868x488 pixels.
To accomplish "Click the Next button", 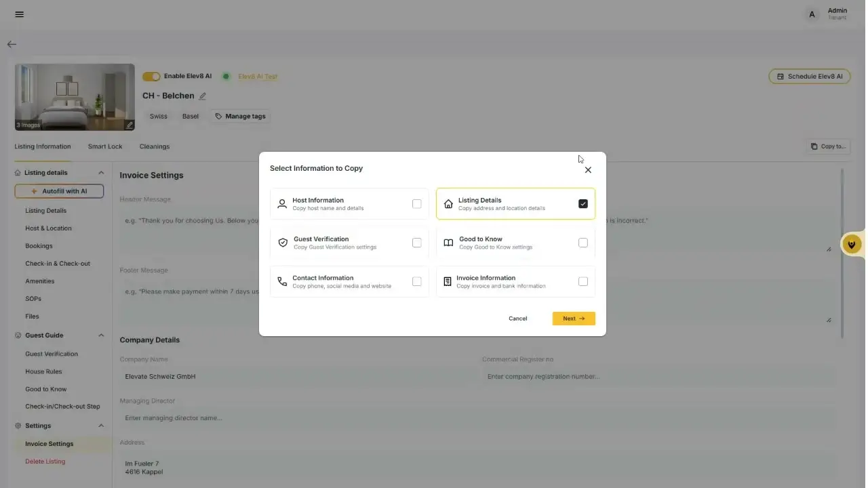I will tap(574, 319).
